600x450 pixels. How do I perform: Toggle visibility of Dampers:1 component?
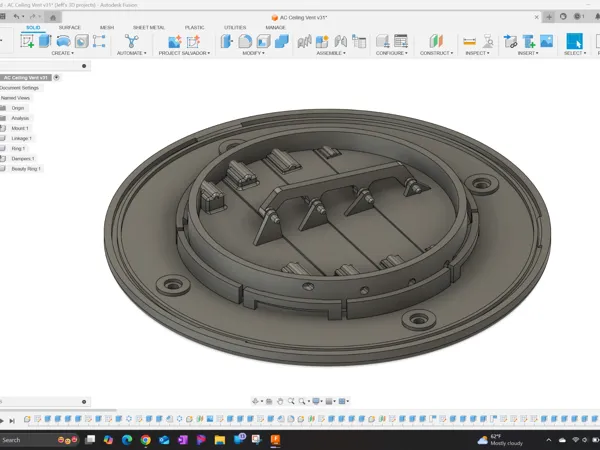point(3,158)
